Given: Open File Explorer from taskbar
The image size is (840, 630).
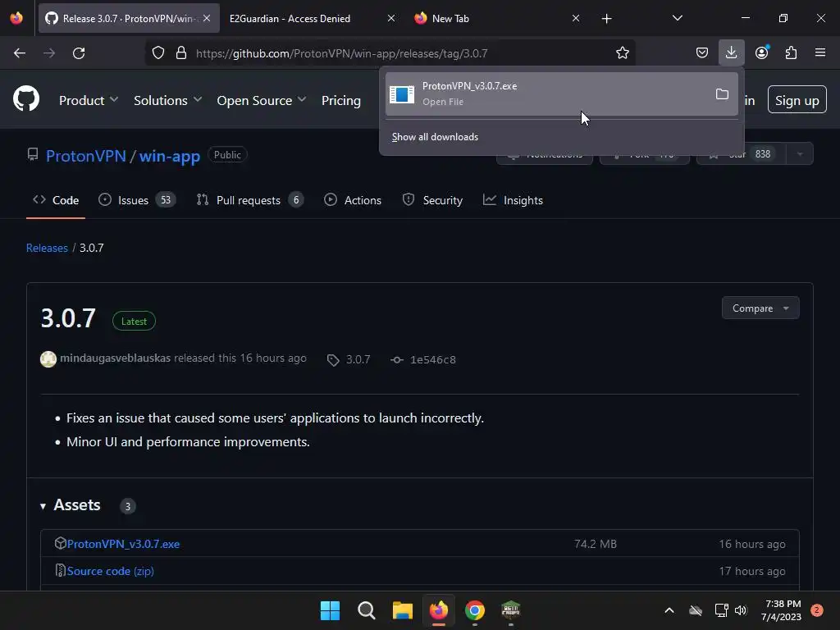Looking at the screenshot, I should click(402, 610).
